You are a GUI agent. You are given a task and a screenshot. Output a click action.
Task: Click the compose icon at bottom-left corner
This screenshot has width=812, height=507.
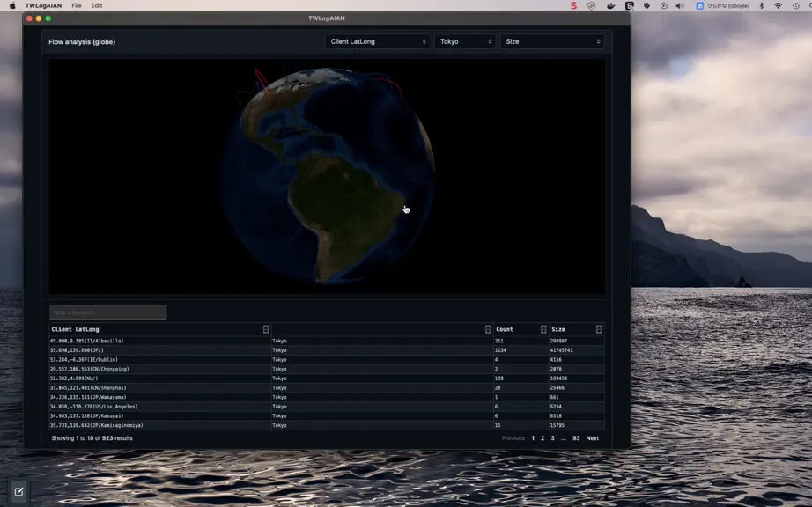[18, 492]
